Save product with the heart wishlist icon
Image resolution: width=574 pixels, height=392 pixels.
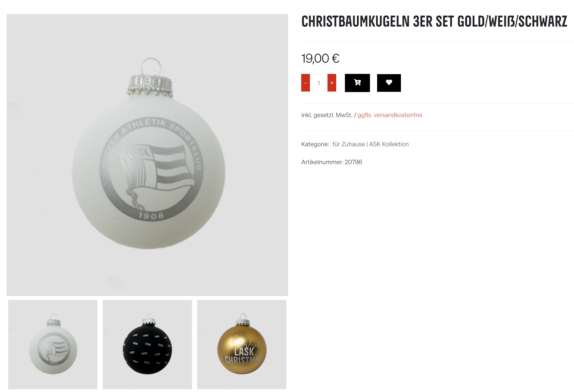point(389,83)
